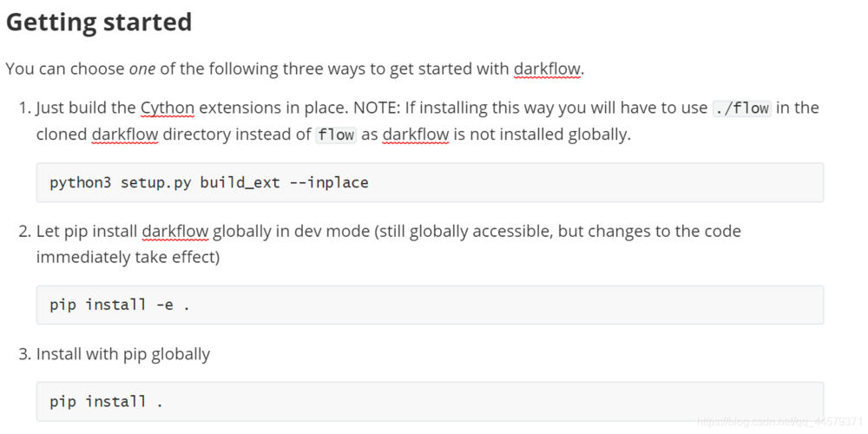
Task: Click 'darkflow' in the introductory sentence
Action: [547, 69]
